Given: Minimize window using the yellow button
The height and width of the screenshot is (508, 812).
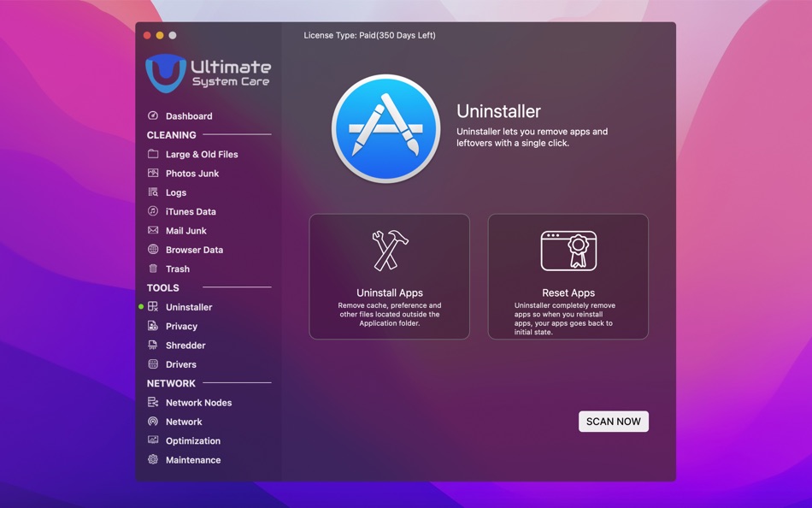Looking at the screenshot, I should coord(160,35).
